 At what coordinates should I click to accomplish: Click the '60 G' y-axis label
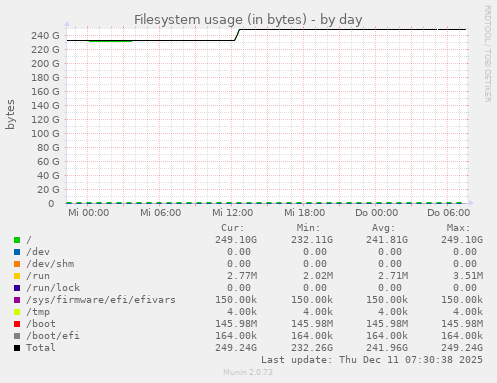(x=48, y=161)
